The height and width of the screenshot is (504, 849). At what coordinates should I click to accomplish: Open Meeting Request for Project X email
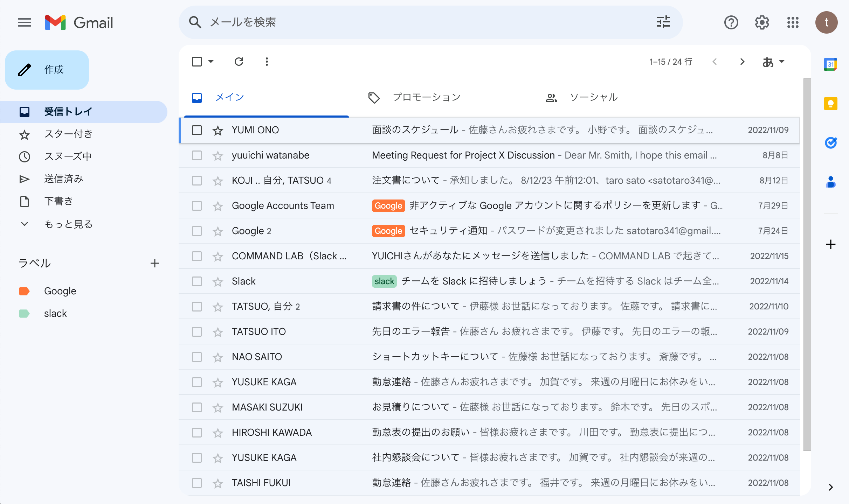[489, 155]
